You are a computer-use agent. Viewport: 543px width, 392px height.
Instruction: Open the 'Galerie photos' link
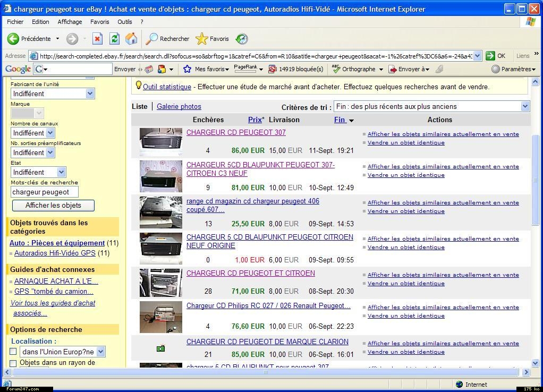pyautogui.click(x=179, y=106)
